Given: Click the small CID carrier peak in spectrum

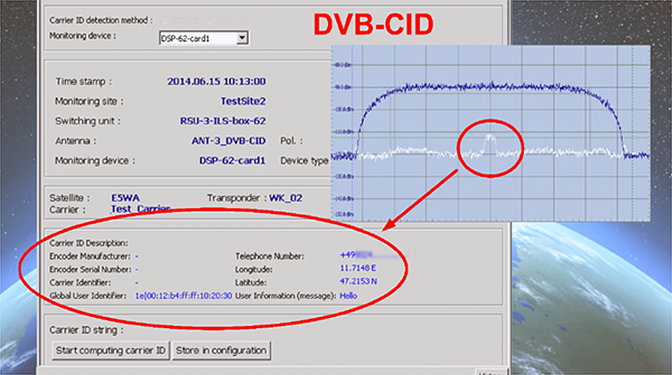Looking at the screenshot, I should click(x=490, y=143).
